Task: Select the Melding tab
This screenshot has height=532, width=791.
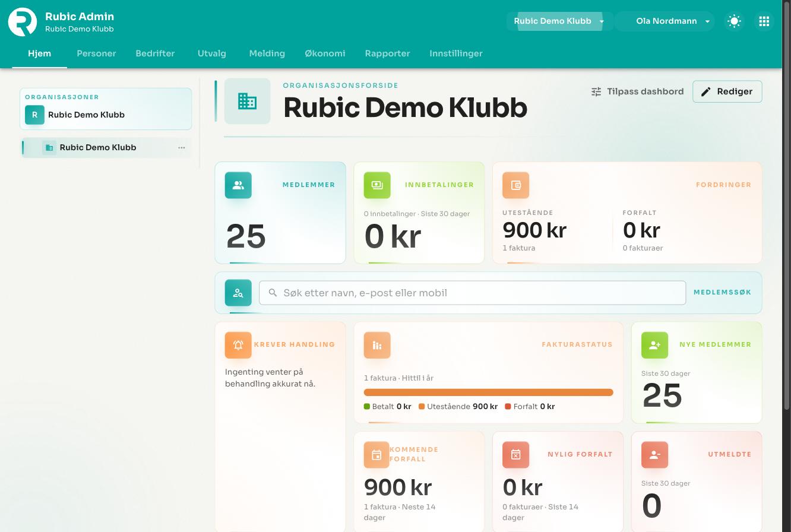Action: [267, 53]
